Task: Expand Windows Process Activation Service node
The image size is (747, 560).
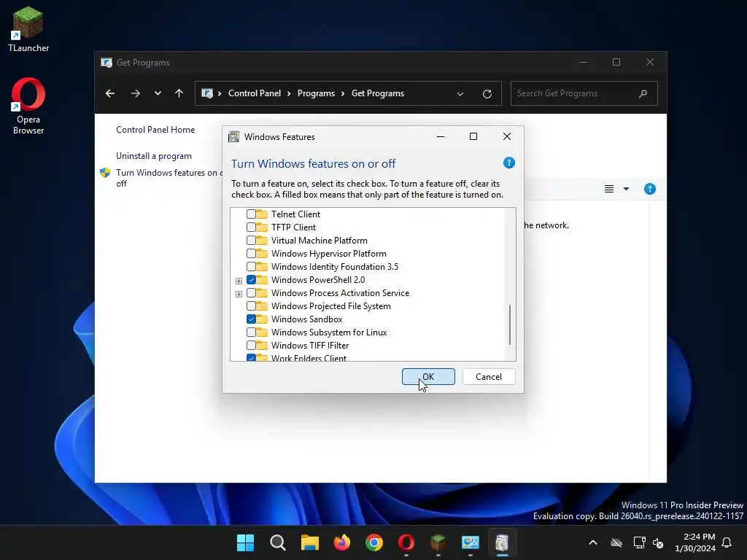Action: point(239,294)
